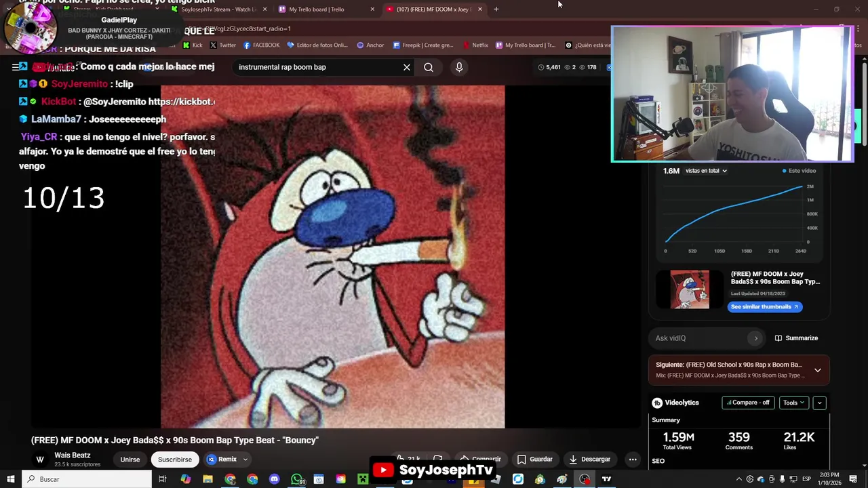Collapse Videolytics panel chevron button
Image resolution: width=868 pixels, height=488 pixels.
click(819, 403)
